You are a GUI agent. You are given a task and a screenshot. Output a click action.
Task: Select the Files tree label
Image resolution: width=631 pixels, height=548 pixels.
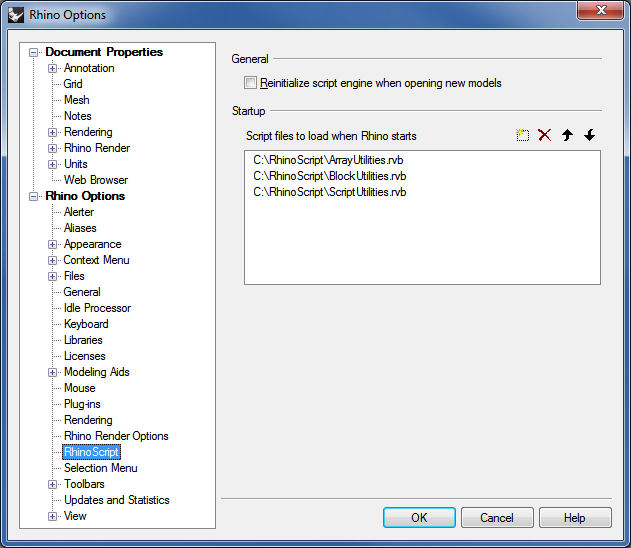coord(74,276)
